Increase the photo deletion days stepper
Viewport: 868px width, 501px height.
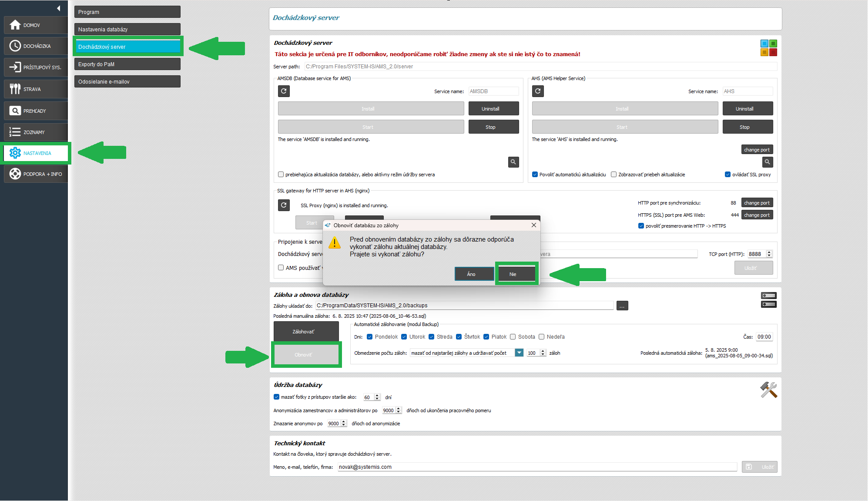coord(377,395)
